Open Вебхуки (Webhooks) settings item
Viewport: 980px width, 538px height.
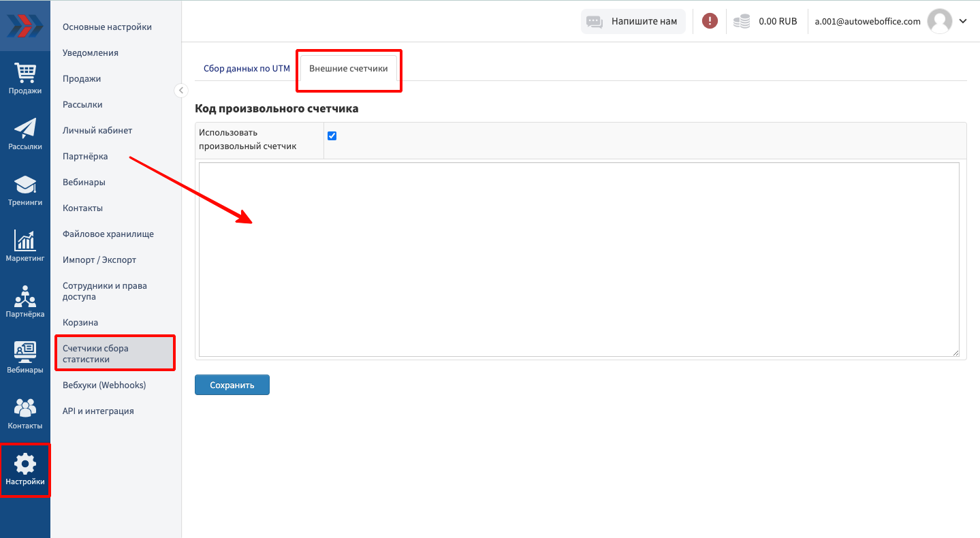pyautogui.click(x=104, y=385)
